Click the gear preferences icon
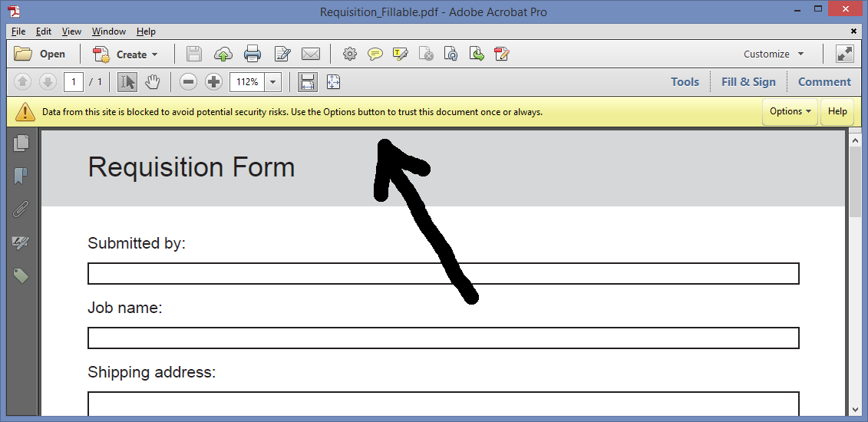868x422 pixels. point(349,54)
